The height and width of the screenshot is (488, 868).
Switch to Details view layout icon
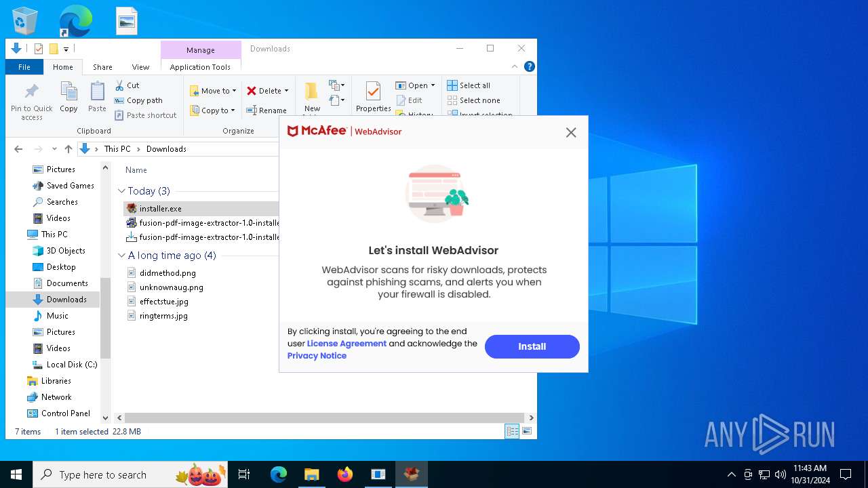pos(512,432)
